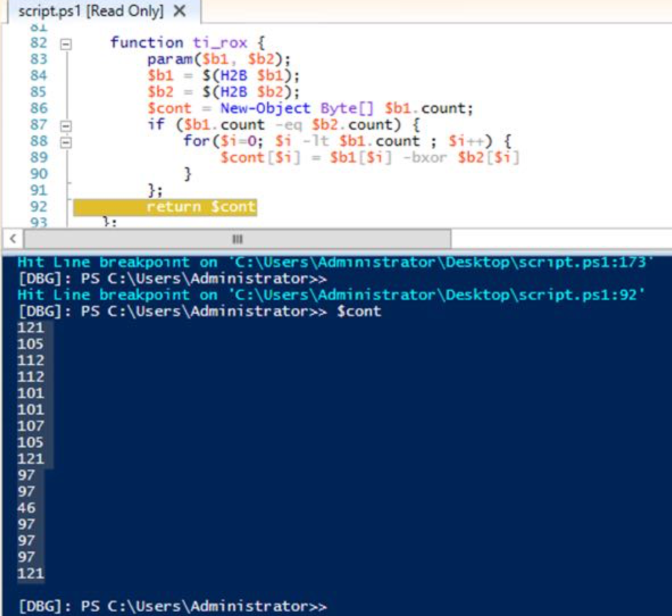Click line number 89 in the gutter
Screen dimensions: 672x616
pos(38,157)
